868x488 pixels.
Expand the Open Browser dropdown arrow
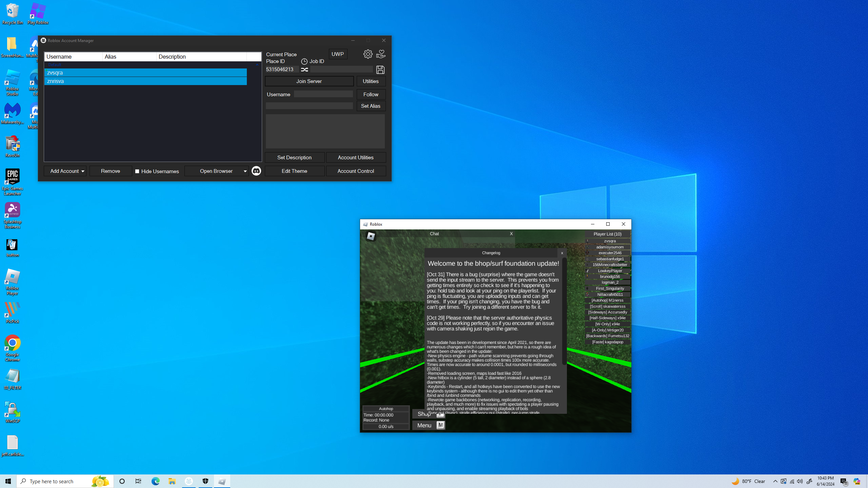point(245,171)
